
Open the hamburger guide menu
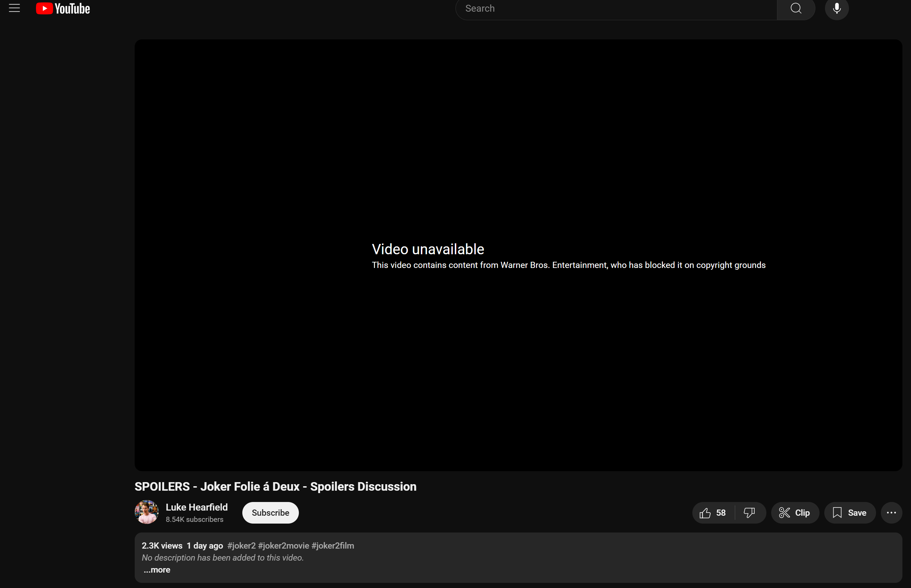click(14, 8)
